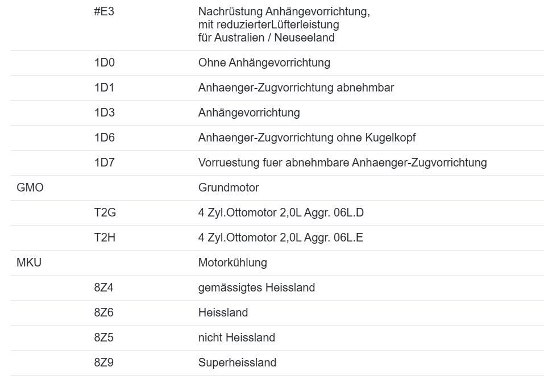Select the Superheissland row description

(x=237, y=363)
